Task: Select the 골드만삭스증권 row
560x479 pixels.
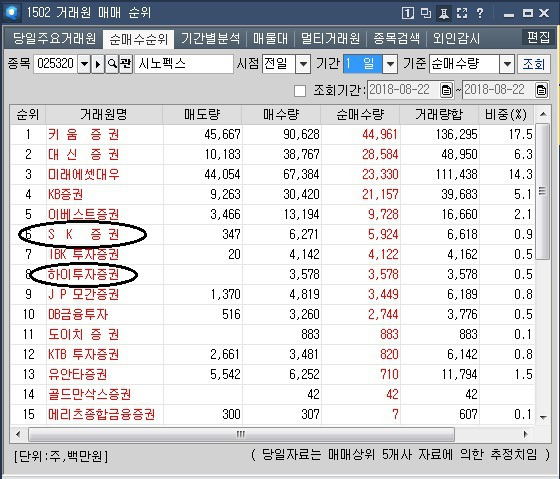Action: tap(272, 395)
